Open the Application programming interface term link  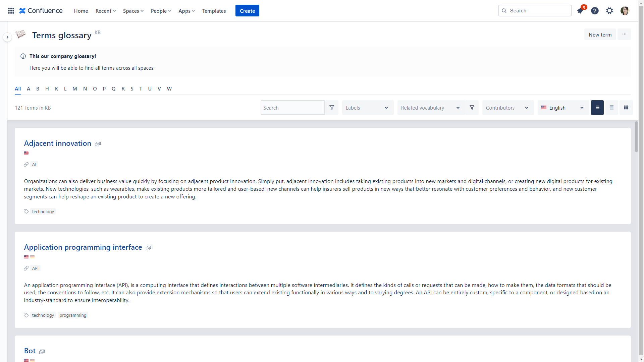83,247
